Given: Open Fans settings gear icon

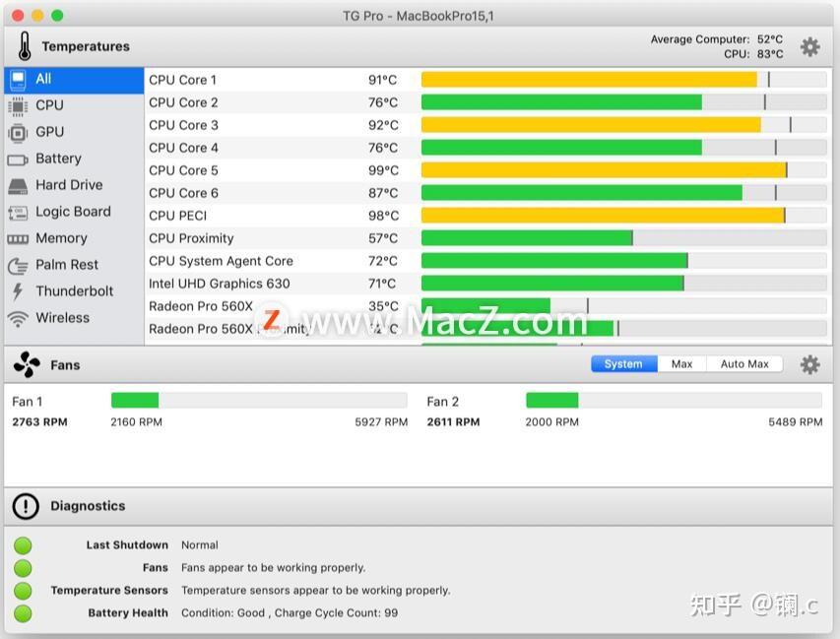Looking at the screenshot, I should (809, 364).
